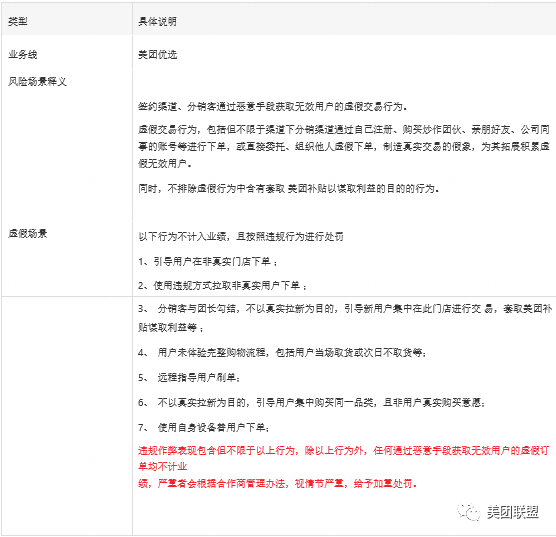This screenshot has width=556, height=537.
Task: Click item 7 使用自身设备替用户下单
Action: pyautogui.click(x=204, y=427)
